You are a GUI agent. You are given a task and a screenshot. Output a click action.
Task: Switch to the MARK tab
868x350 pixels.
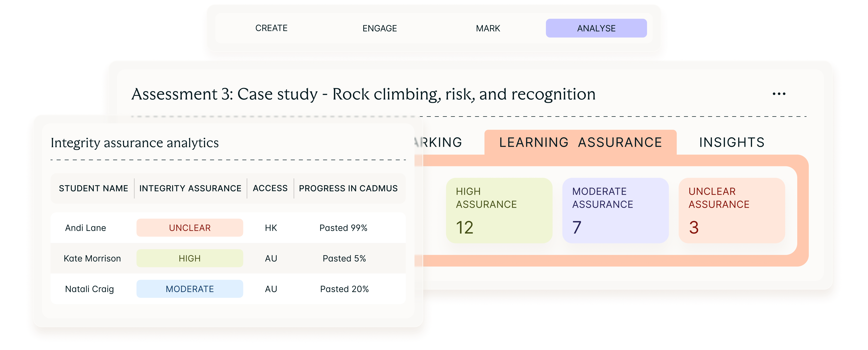(488, 28)
